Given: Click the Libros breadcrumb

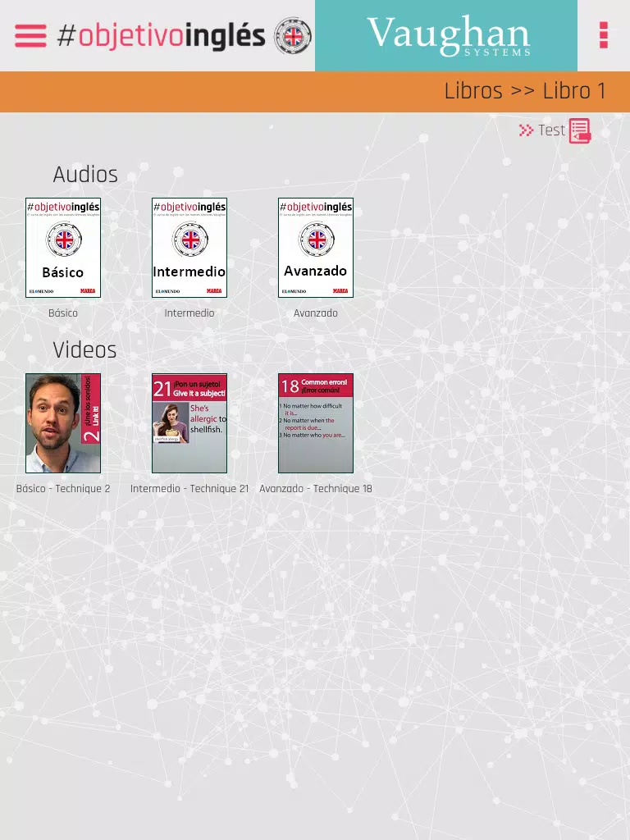Looking at the screenshot, I should click(473, 90).
